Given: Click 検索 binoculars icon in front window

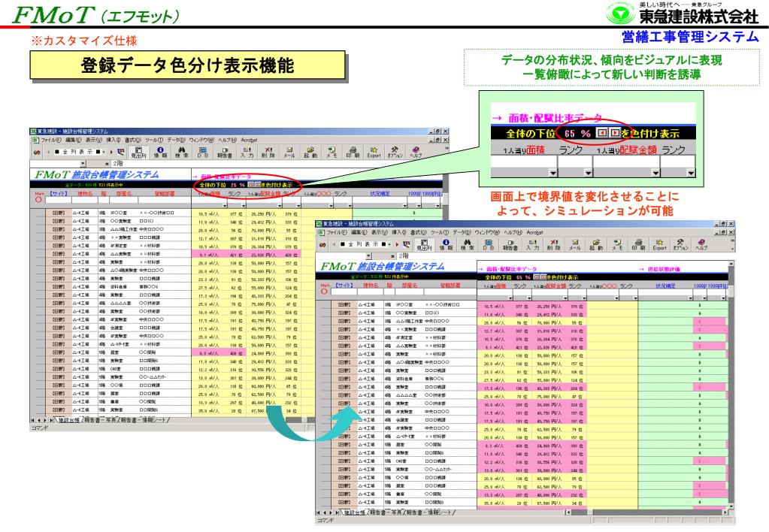Looking at the screenshot, I should pyautogui.click(x=467, y=245).
